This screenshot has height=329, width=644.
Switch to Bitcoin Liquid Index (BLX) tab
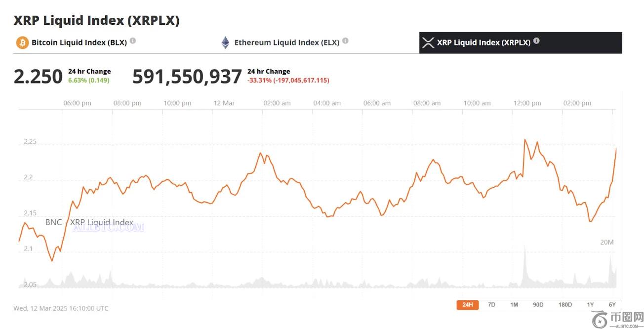click(79, 42)
